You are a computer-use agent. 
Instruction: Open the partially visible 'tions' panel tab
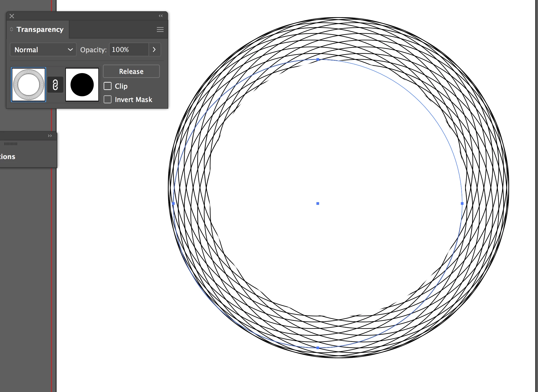click(x=8, y=157)
